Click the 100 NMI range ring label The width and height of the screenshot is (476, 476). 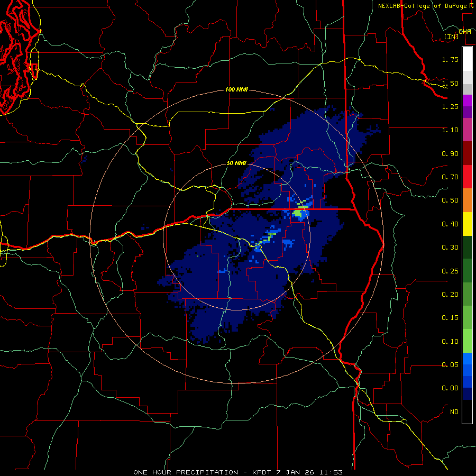point(236,89)
